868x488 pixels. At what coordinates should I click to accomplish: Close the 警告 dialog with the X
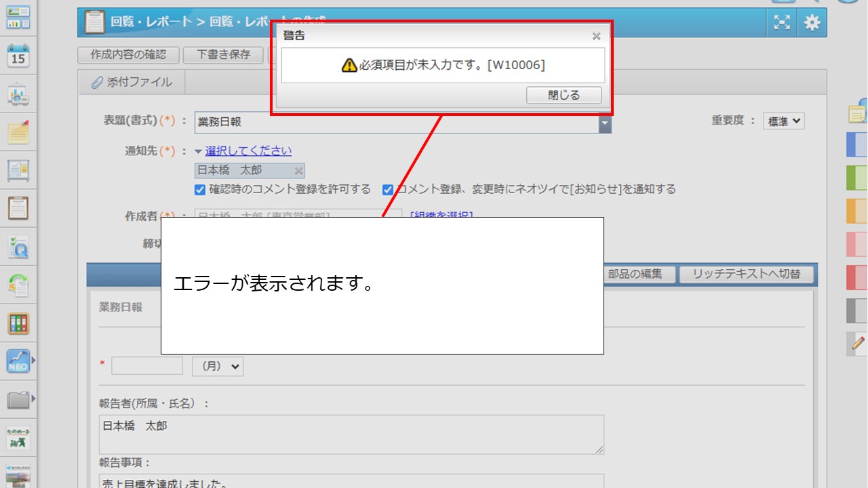pos(596,36)
